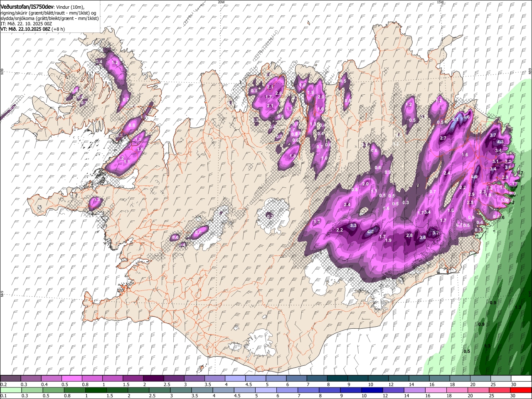Click the top-row dark purple swatch starting at 2
Image resolution: width=532 pixels, height=399 pixels.
click(x=153, y=379)
